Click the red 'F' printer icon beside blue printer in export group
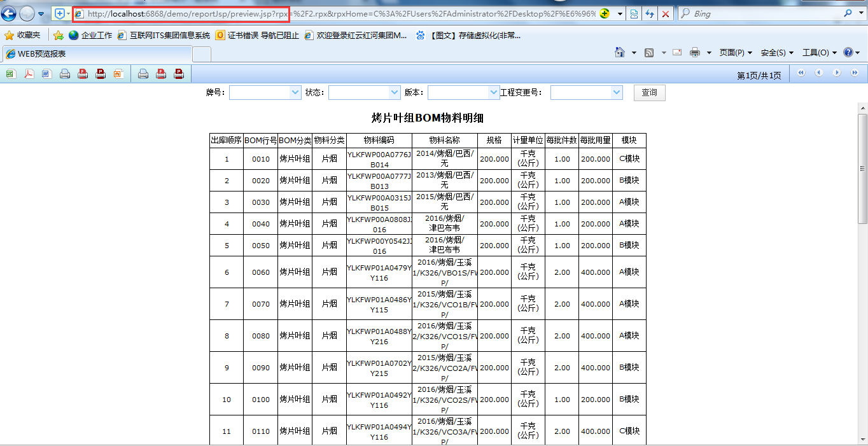 pyautogui.click(x=82, y=74)
